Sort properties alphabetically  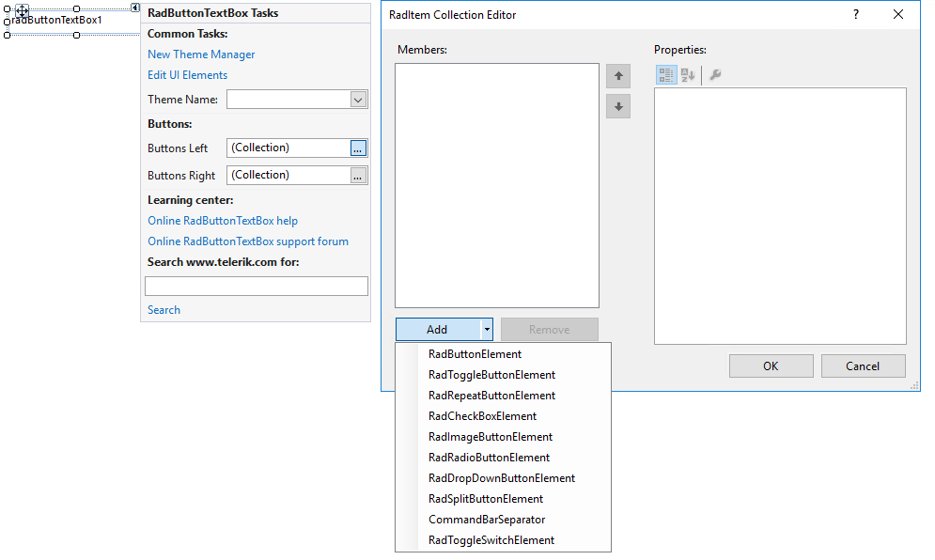[x=688, y=75]
